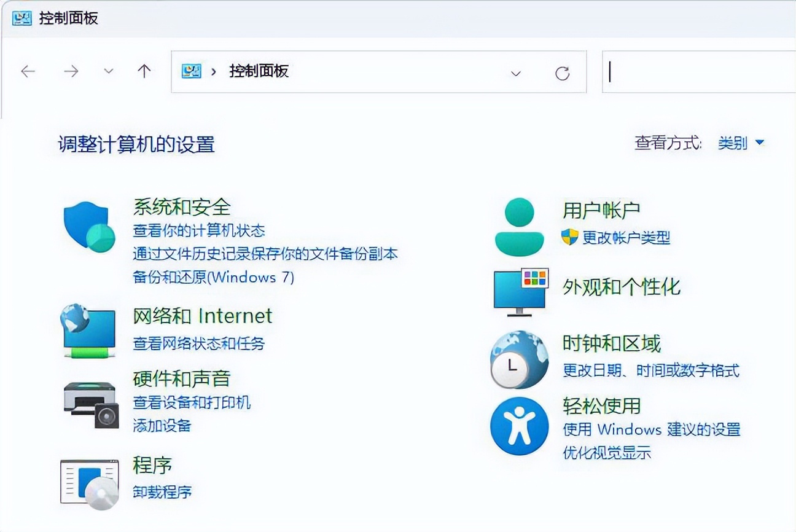Image resolution: width=796 pixels, height=532 pixels.
Task: Click the refresh button in address bar
Action: (x=563, y=72)
